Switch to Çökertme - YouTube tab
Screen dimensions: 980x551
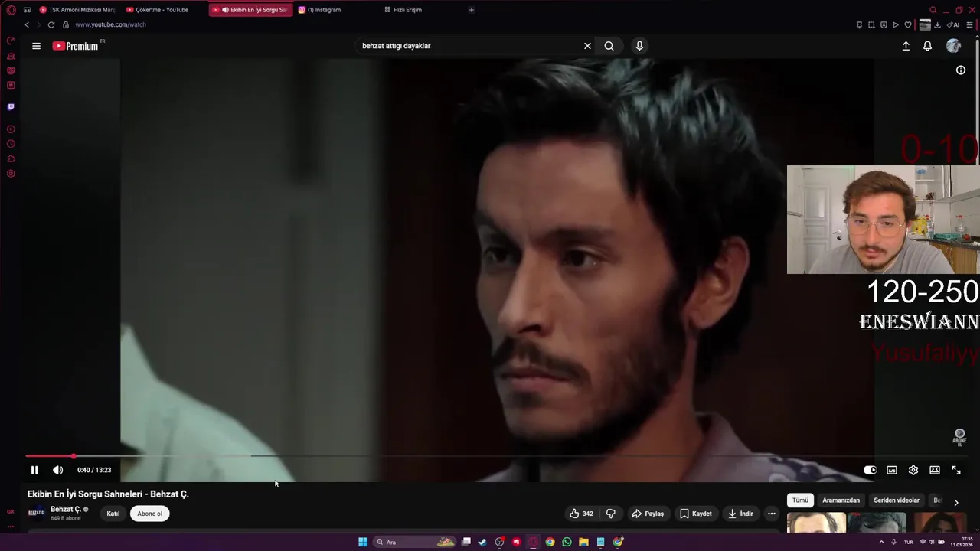[162, 10]
